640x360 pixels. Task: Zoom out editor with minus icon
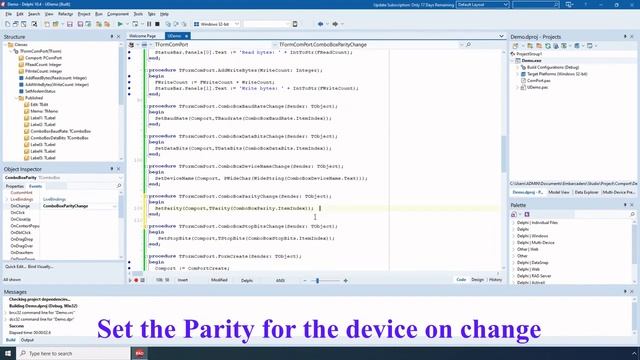point(305,280)
